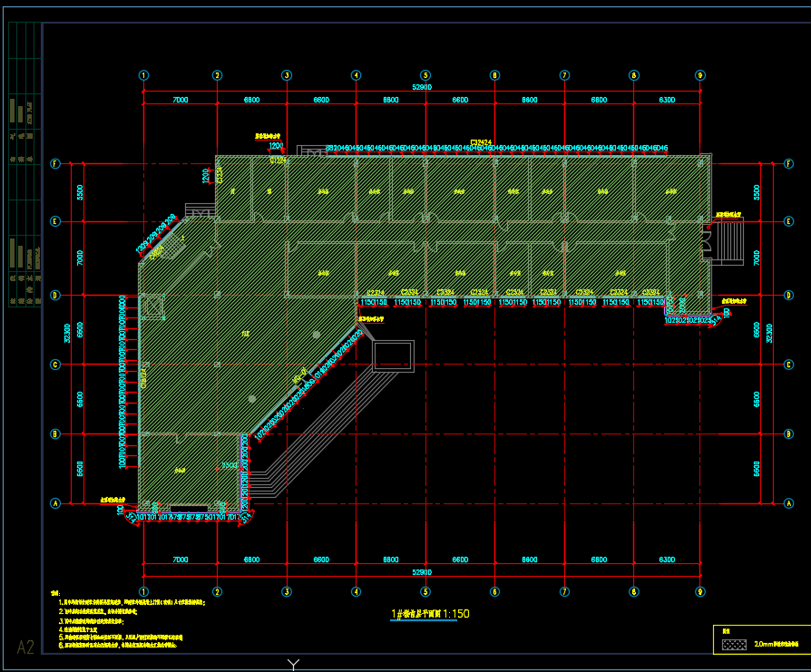Select the 32300 overall dimension on the left

point(67,334)
